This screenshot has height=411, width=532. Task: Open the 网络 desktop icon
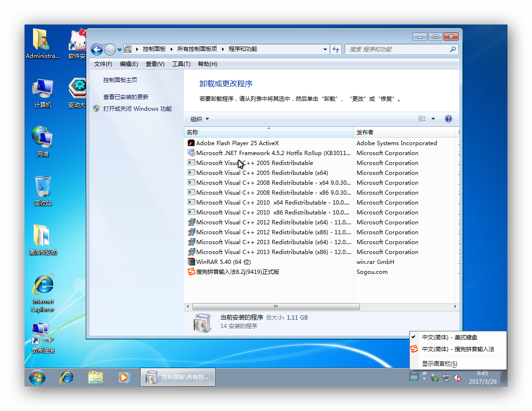click(x=43, y=141)
